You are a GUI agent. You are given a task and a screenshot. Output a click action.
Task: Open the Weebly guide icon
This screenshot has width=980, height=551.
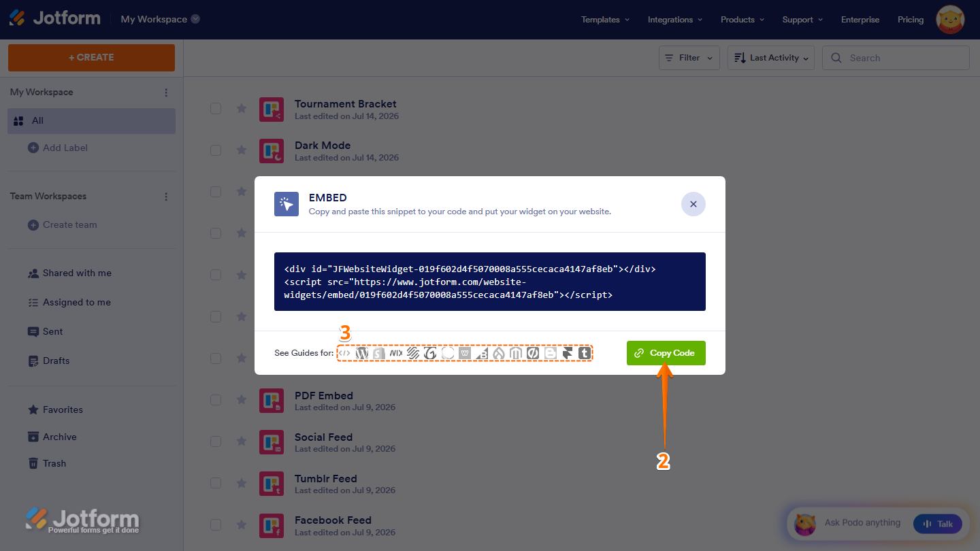pos(465,353)
